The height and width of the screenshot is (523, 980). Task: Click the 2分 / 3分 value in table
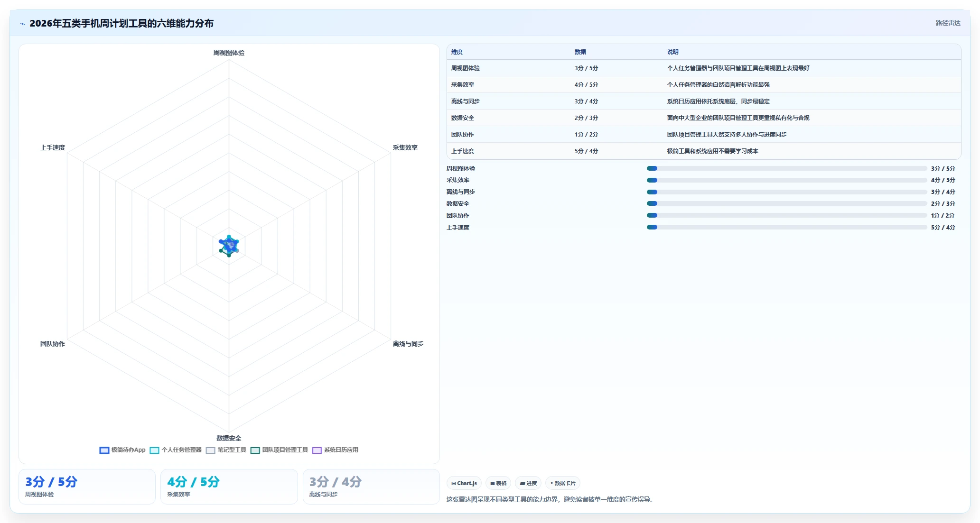(x=586, y=118)
